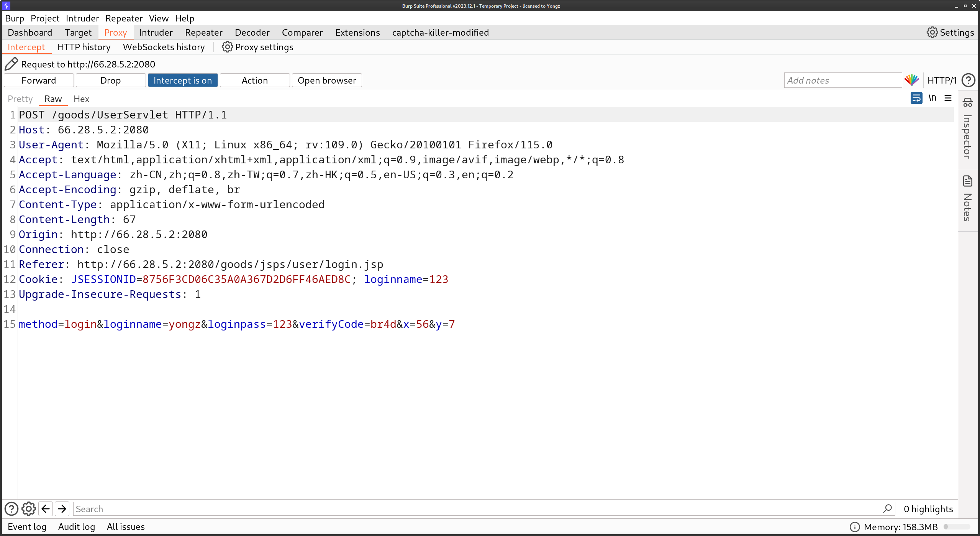Screen dimensions: 980x536
Task: Switch to the Dashboard tab
Action: pos(30,33)
